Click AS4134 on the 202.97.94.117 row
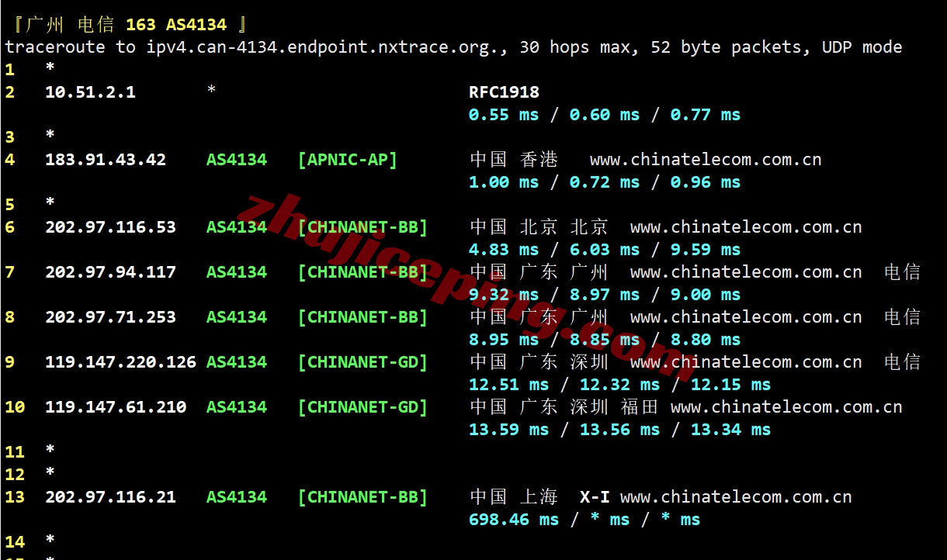The width and height of the screenshot is (947, 560). click(237, 272)
